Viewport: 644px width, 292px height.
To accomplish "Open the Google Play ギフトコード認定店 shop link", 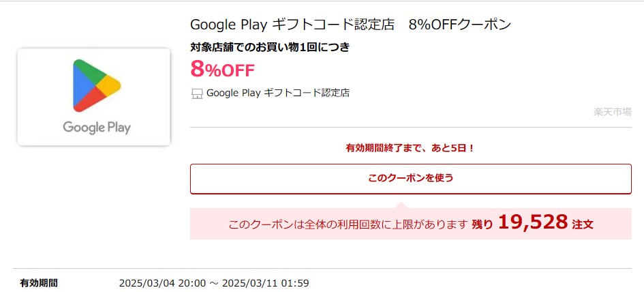I will tap(277, 93).
